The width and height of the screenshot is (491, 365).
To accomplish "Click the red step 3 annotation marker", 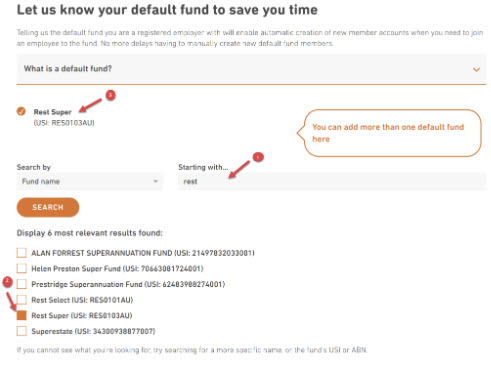I will (111, 95).
